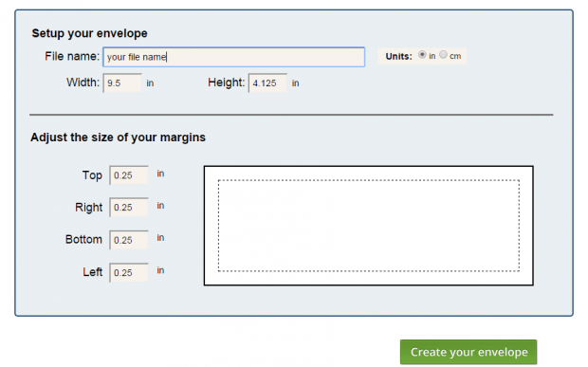The height and width of the screenshot is (367, 588).
Task: Click the dotted inner margin area of preview
Action: click(x=369, y=226)
